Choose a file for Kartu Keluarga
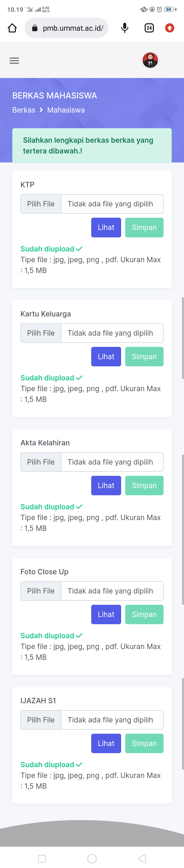Image resolution: width=184 pixels, height=868 pixels. click(41, 333)
